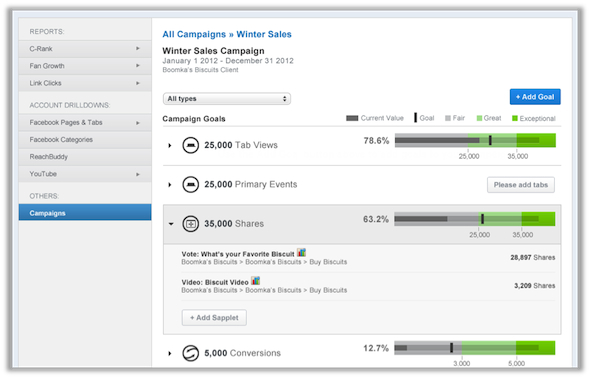Viewport: 590px width, 378px height.
Task: Open Video: Biscuit Video item
Action: [x=215, y=282]
